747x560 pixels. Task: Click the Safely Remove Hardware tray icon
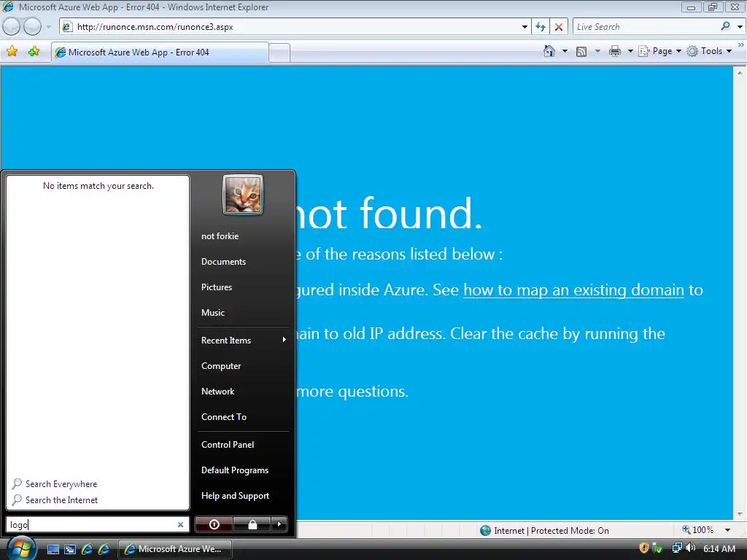click(x=657, y=548)
